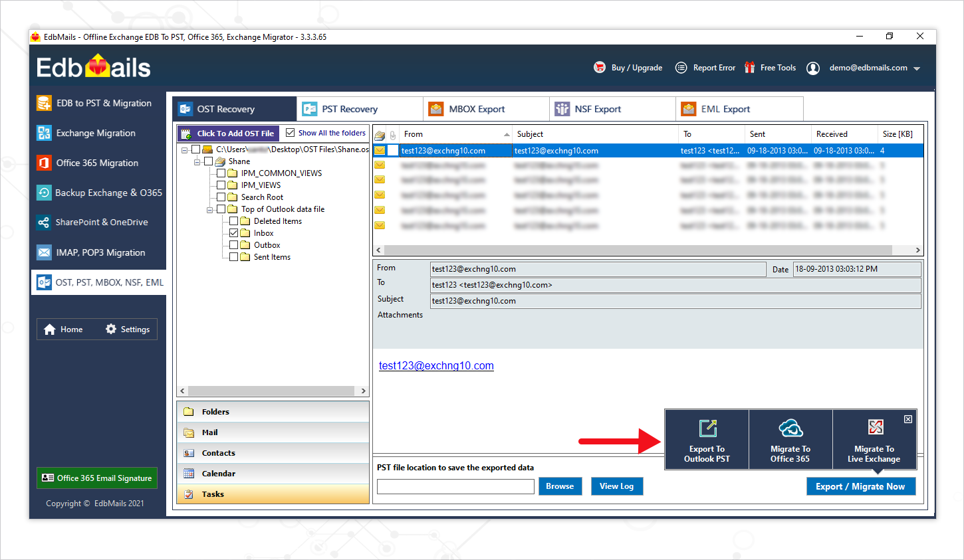The width and height of the screenshot is (964, 560).
Task: Click the Buy / Upgrade cart icon
Action: point(600,67)
